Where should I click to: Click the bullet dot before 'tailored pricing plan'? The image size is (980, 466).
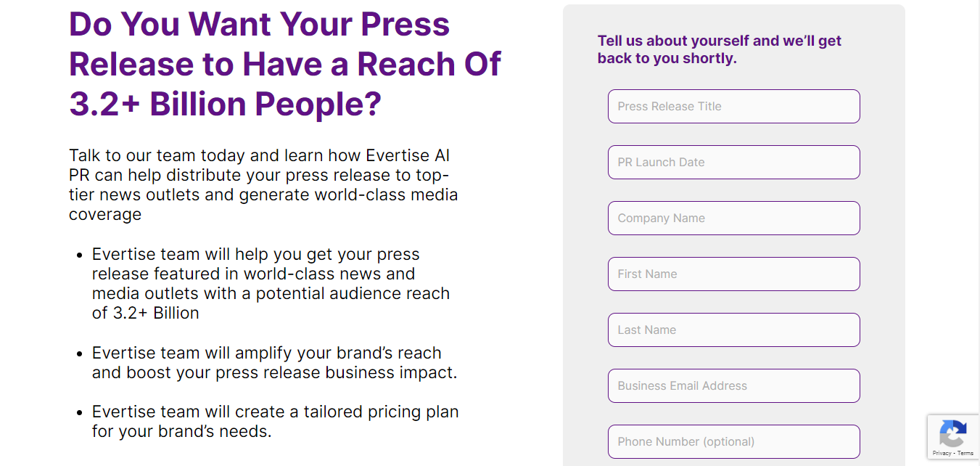tap(80, 412)
